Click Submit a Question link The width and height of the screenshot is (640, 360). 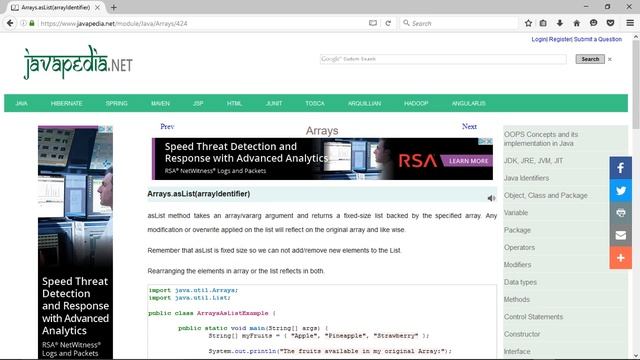point(598,39)
